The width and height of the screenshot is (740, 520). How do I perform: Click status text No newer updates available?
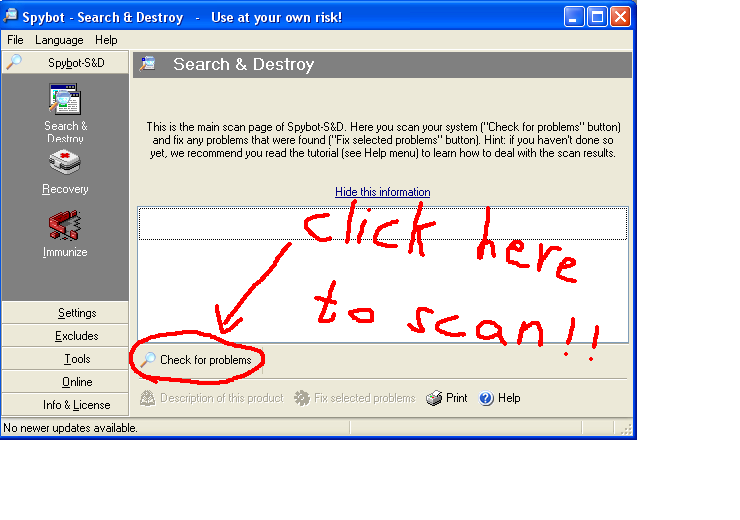point(70,428)
